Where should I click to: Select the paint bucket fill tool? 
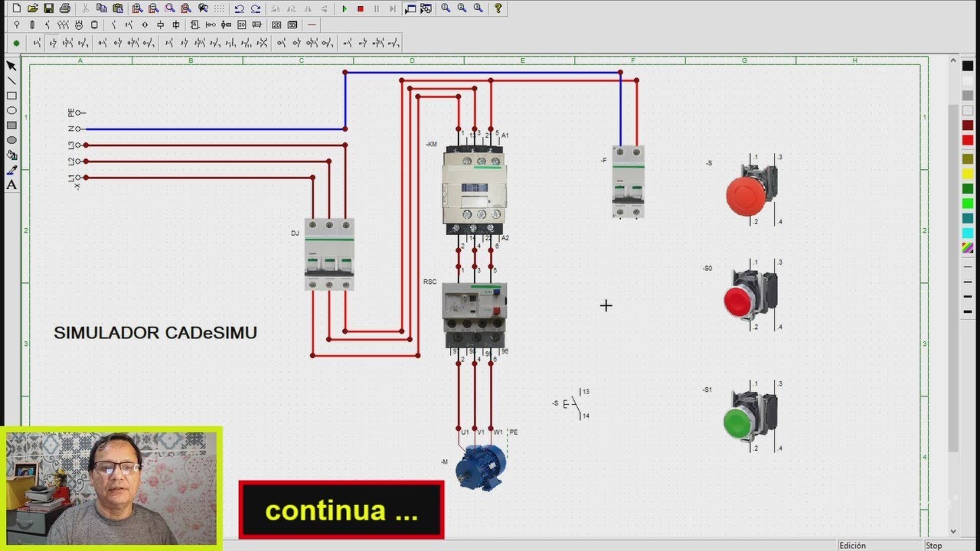click(x=11, y=155)
